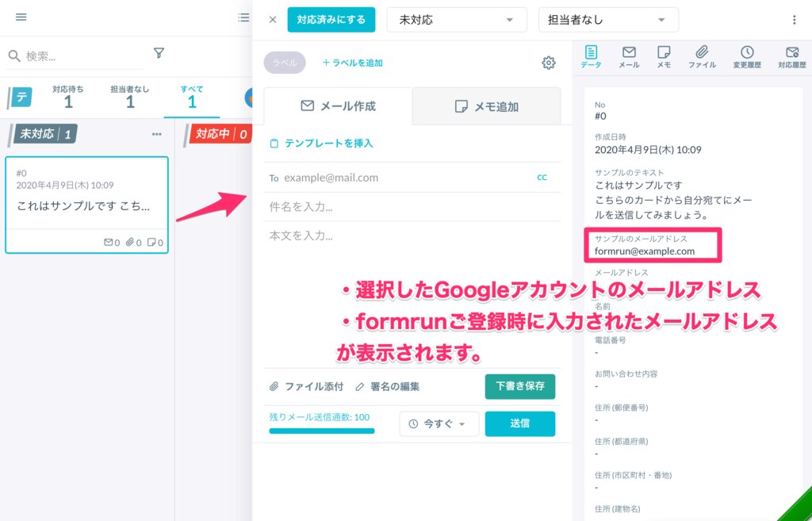Screen dimensions: 812x521
Task: Click the 送信 send button
Action: (x=520, y=423)
